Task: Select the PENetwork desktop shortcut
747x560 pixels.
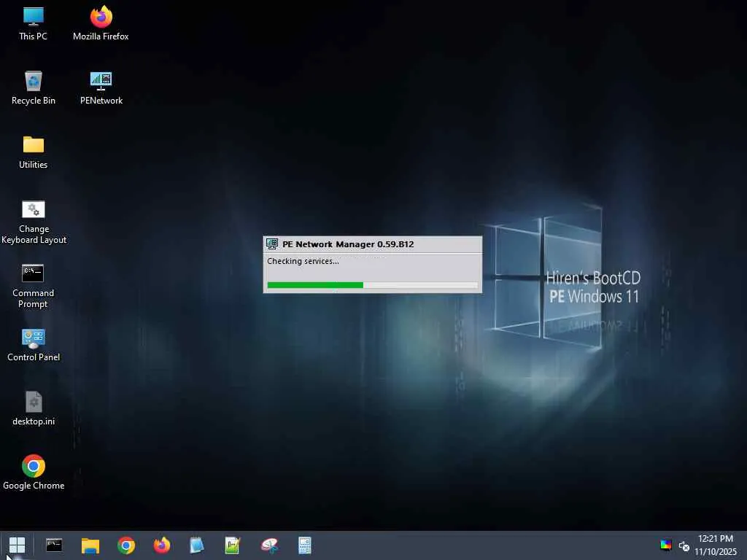Action: click(x=101, y=87)
